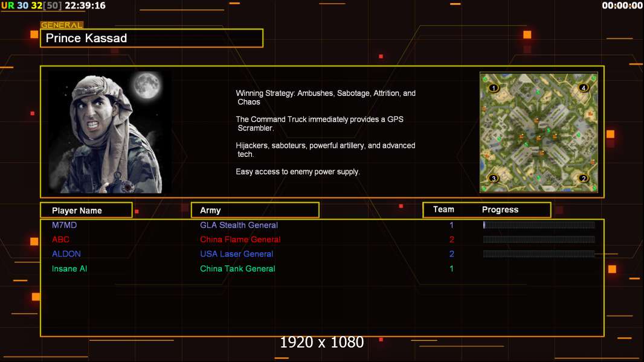The height and width of the screenshot is (362, 644).
Task: Click the Player Name column header
Action: point(86,211)
